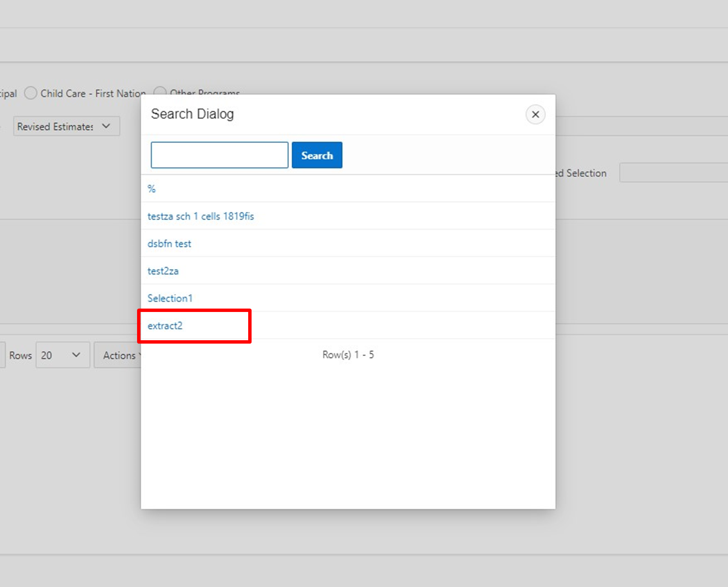
Task: Expand the Rows 20 dropdown
Action: [63, 355]
